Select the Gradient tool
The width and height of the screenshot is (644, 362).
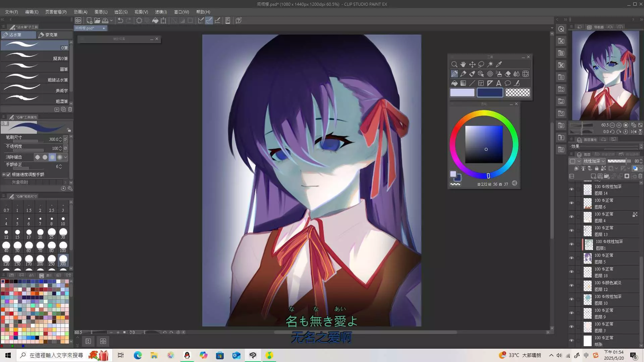463,83
